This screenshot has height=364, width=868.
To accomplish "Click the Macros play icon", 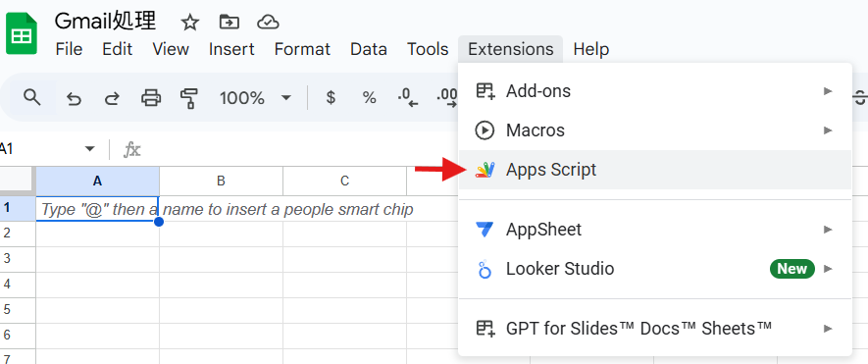I will coord(485,130).
